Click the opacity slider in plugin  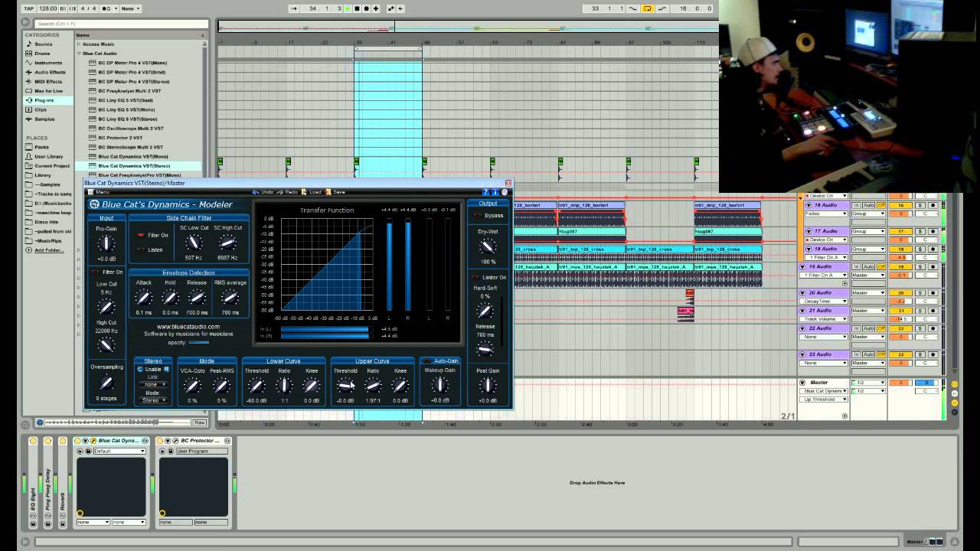198,343
